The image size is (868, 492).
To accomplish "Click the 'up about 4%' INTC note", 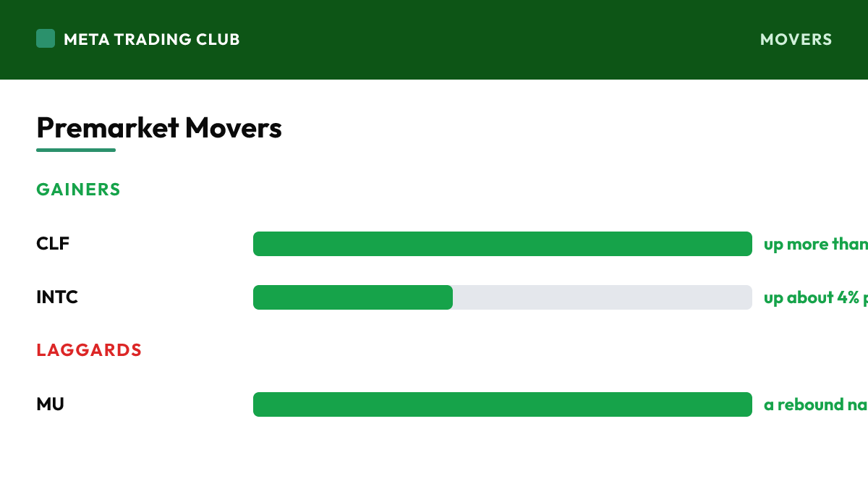I will point(816,298).
